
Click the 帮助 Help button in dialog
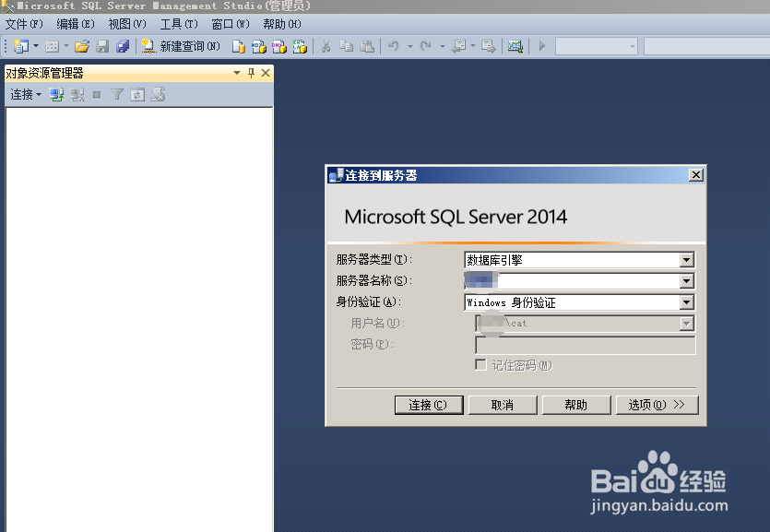click(x=576, y=405)
